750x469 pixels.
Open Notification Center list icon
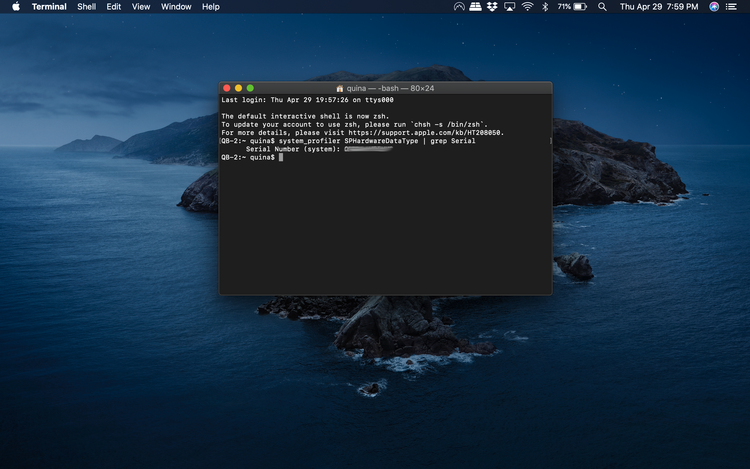731,7
